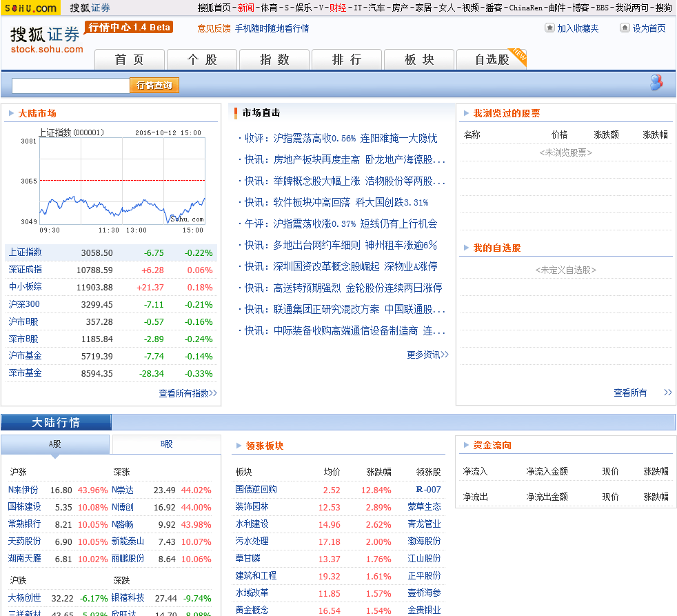
Task: Open the 联通集团正研究混改方案 headline
Action: coord(345,309)
